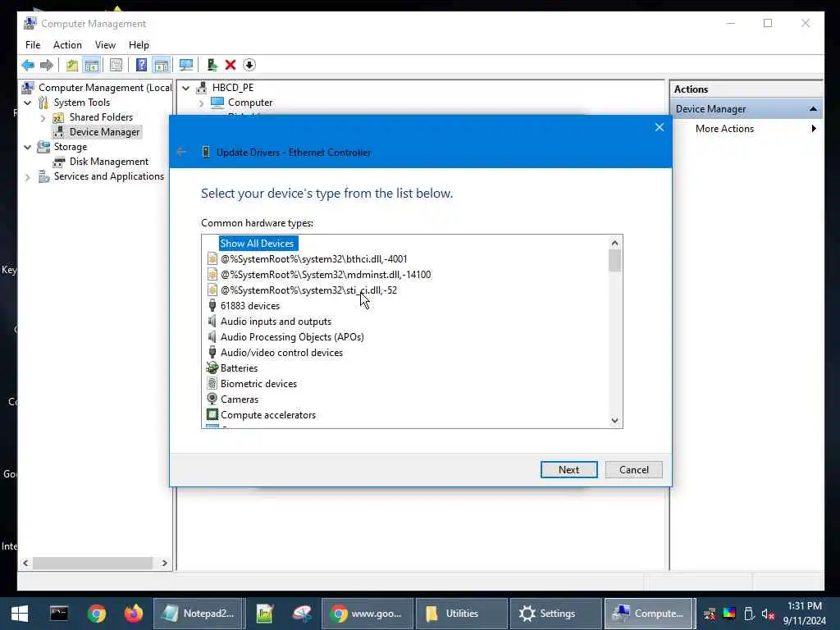Open the Windows Start menu
This screenshot has width=840, height=630.
[20, 614]
